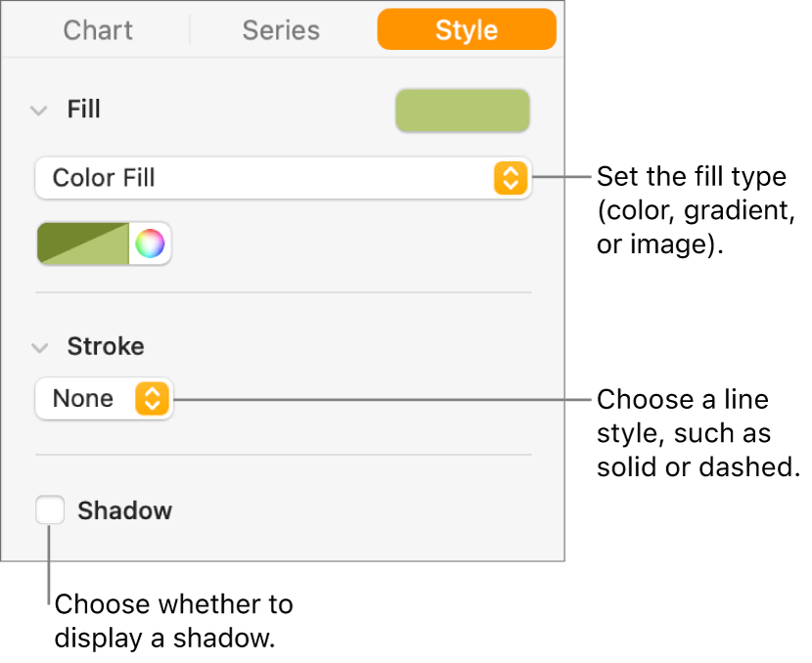Open the color wheel picker
The height and width of the screenshot is (663, 812).
(150, 243)
